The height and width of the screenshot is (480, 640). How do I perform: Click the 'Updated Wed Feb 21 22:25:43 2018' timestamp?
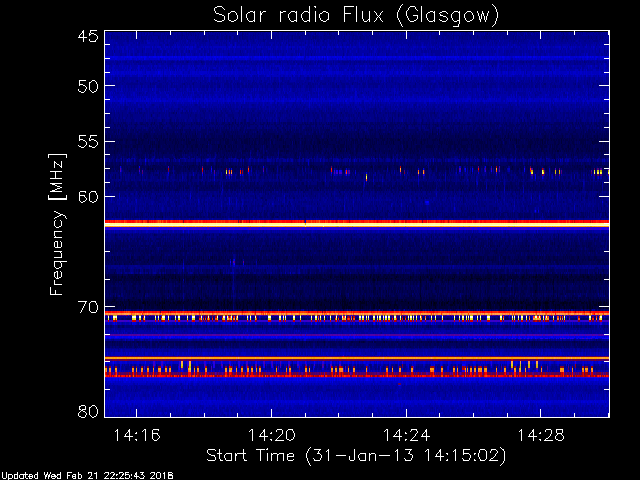click(87, 476)
